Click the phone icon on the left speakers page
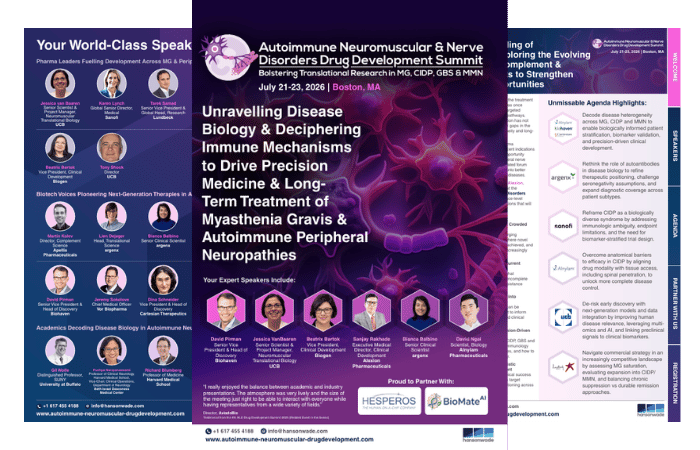Image resolution: width=700 pixels, height=450 pixels. (x=39, y=406)
